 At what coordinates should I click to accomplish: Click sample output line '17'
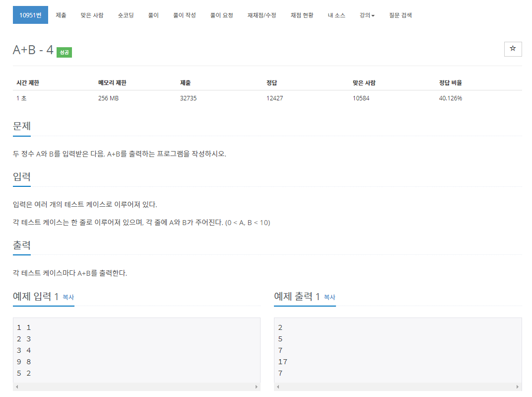tap(283, 362)
